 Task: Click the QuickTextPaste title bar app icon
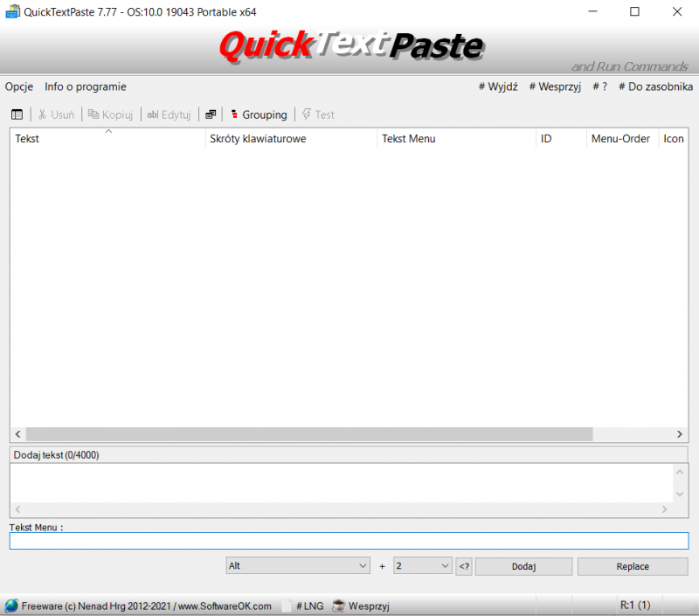pos(12,12)
